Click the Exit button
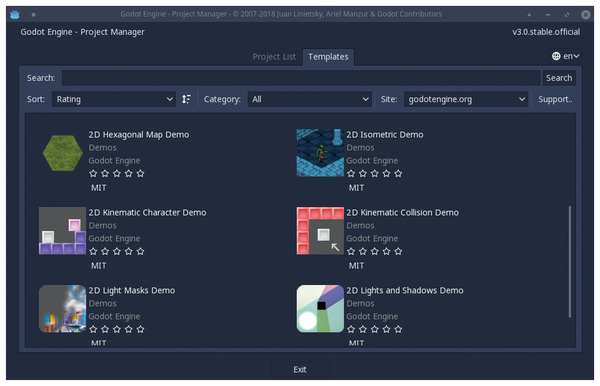Image resolution: width=600 pixels, height=386 pixels. coord(300,370)
